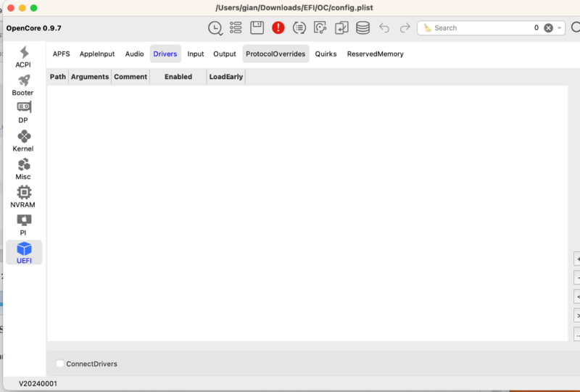The width and height of the screenshot is (580, 392).
Task: Open the Booter section in the sidebar
Action: click(x=23, y=85)
